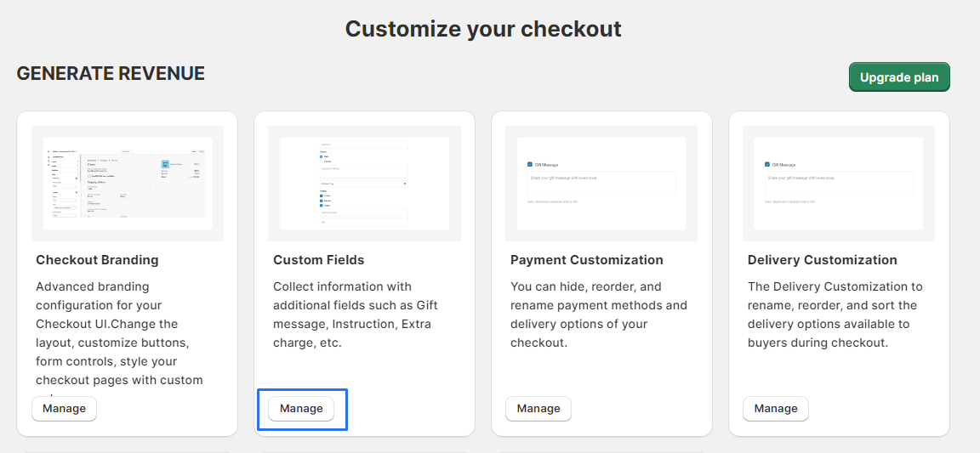
Task: Click the GENERATE REVENUE section heading
Action: coord(111,74)
